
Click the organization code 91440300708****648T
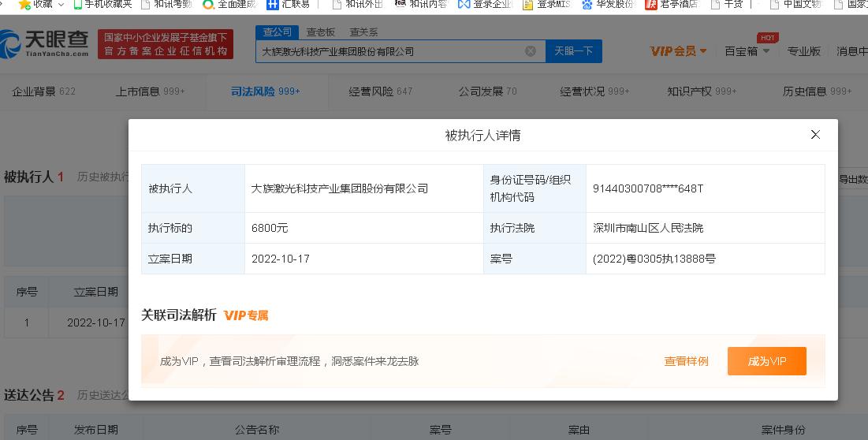[x=648, y=188]
